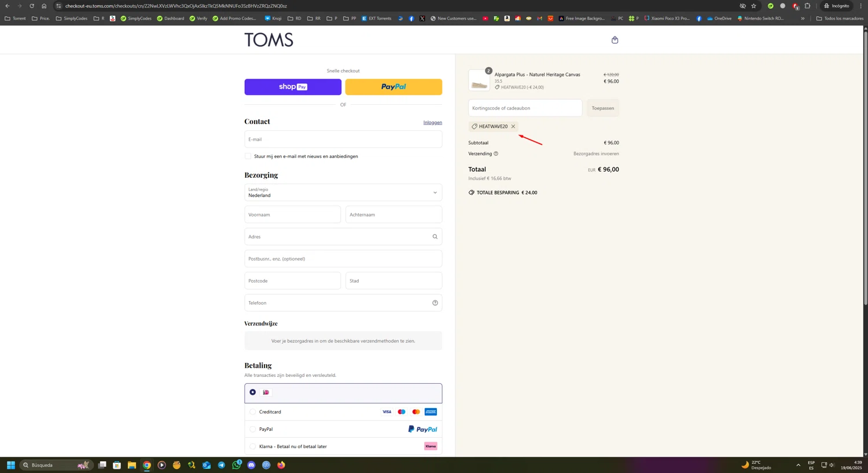This screenshot has height=473, width=868.
Task: Select the PayPal payment radio button
Action: click(253, 429)
